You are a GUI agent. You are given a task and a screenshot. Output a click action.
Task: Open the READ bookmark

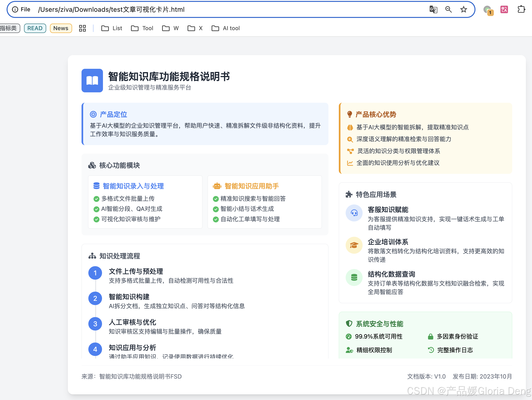(x=35, y=28)
